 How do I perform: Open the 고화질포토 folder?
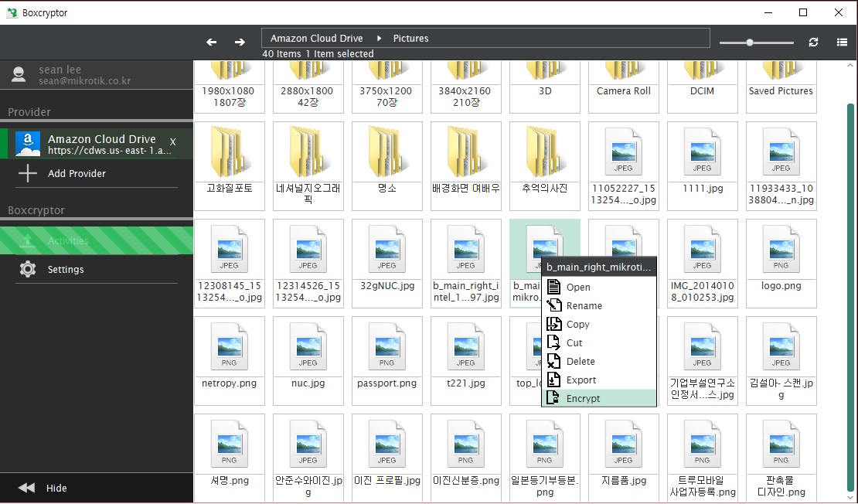point(230,166)
